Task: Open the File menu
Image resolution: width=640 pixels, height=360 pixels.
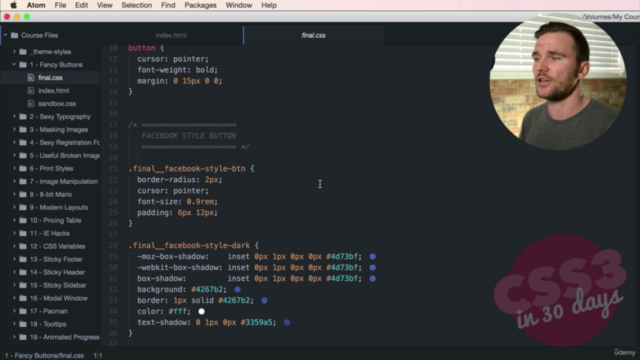Action: click(60, 5)
